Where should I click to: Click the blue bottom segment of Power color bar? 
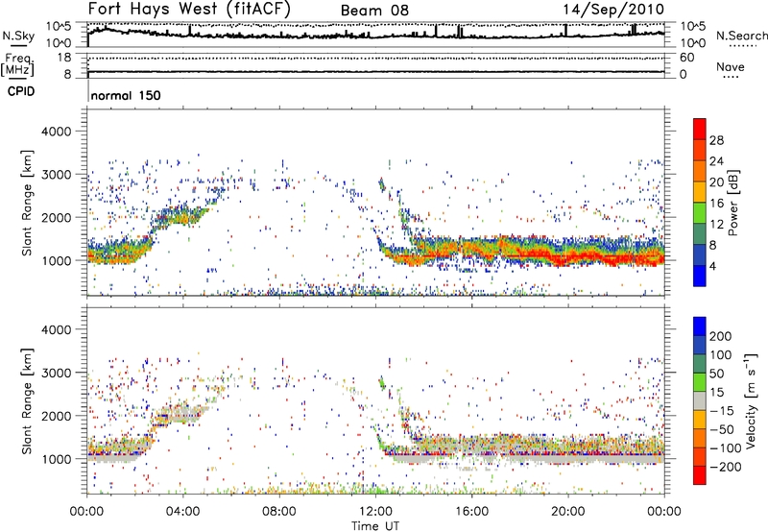[700, 276]
